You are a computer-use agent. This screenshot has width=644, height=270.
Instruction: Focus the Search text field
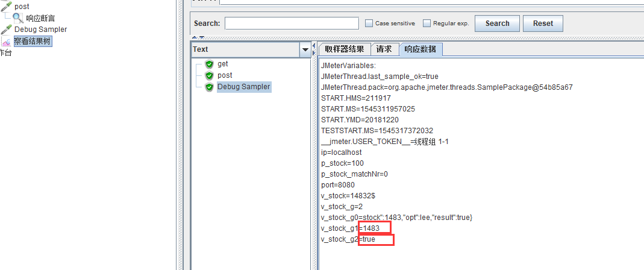click(292, 24)
